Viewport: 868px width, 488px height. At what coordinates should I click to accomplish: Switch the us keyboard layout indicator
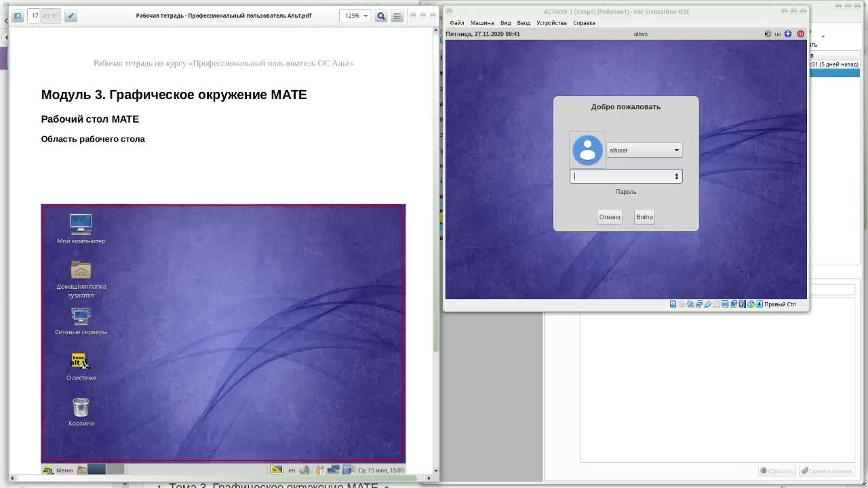click(778, 34)
